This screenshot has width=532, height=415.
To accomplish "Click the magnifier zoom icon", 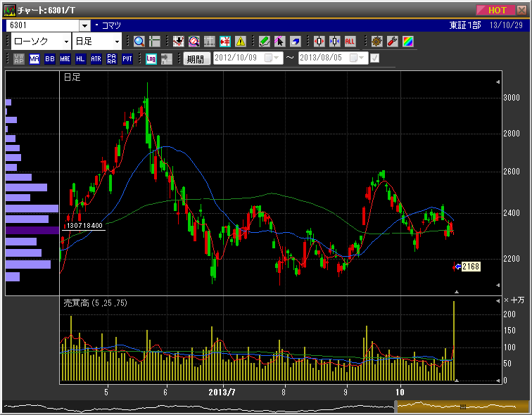I will tap(139, 41).
